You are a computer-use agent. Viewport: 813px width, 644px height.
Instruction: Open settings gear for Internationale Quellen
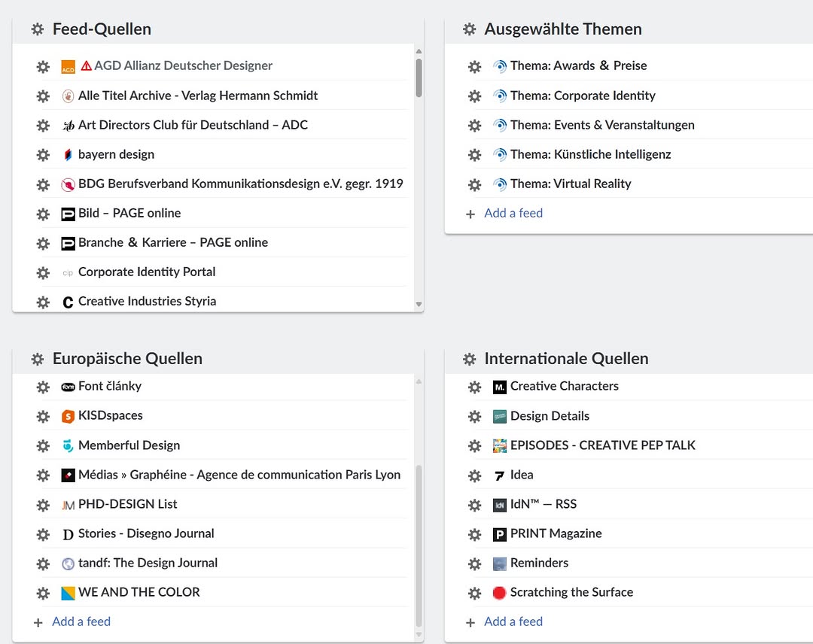[x=470, y=359]
